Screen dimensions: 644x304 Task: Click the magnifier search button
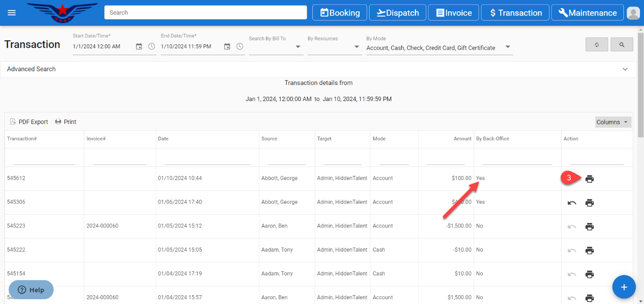pyautogui.click(x=621, y=45)
